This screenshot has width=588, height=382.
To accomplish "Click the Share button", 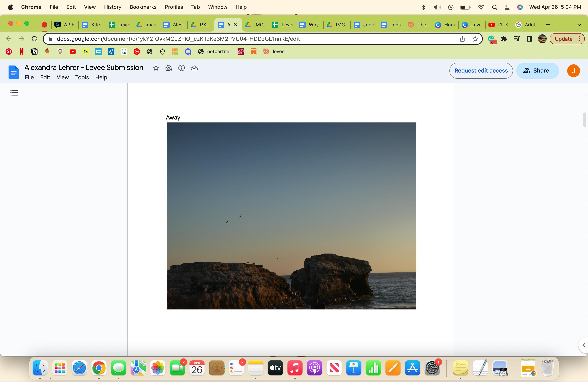I will click(537, 71).
